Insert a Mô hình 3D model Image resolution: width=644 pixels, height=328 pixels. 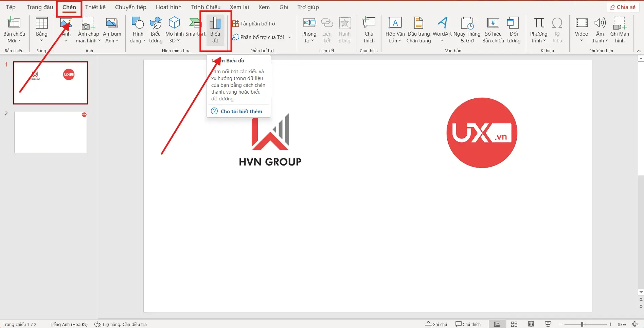(174, 30)
